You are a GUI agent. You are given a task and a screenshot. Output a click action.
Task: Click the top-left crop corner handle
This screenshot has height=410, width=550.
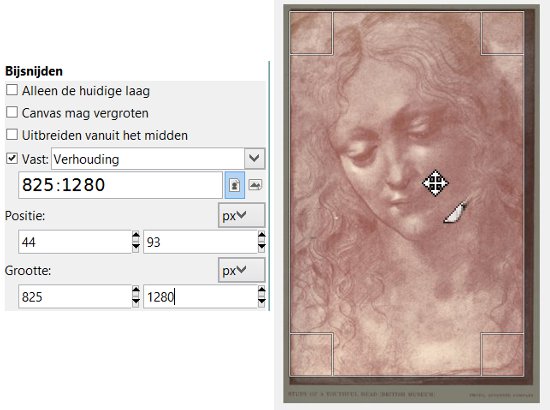pos(311,33)
